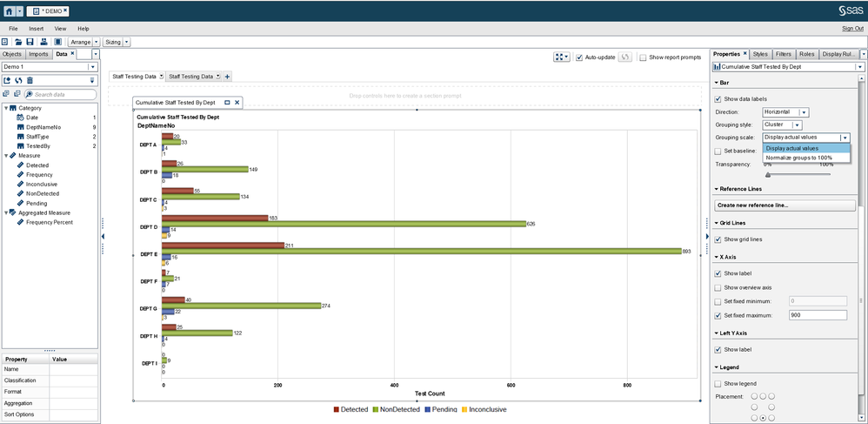868x424 pixels.
Task: Click the print icon in the toolbar
Action: coord(43,42)
